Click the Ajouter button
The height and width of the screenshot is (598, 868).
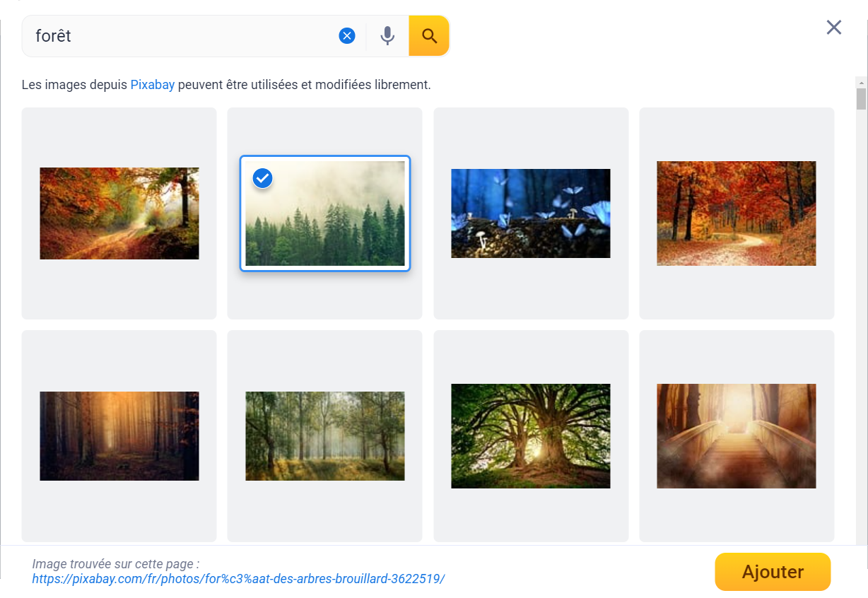coord(772,572)
